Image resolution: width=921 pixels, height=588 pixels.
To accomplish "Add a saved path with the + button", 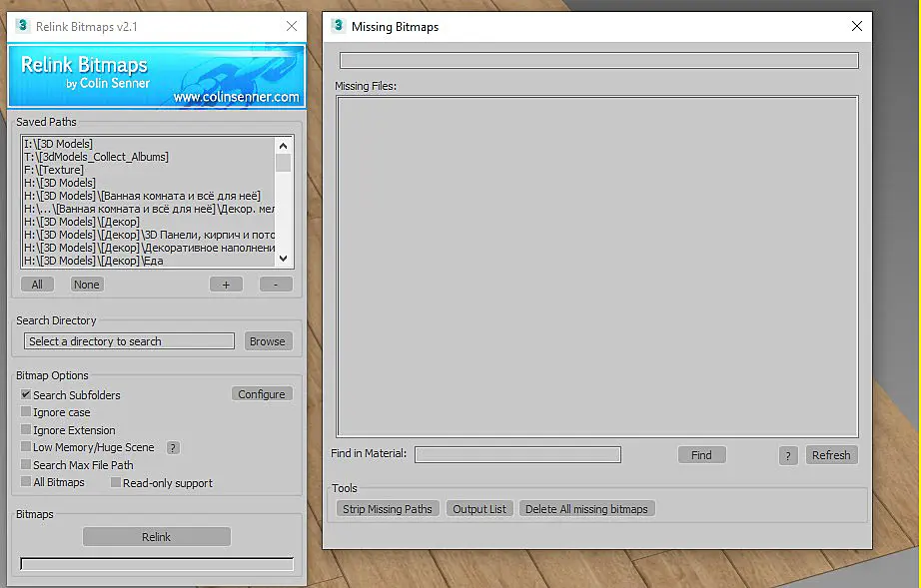I will (226, 285).
